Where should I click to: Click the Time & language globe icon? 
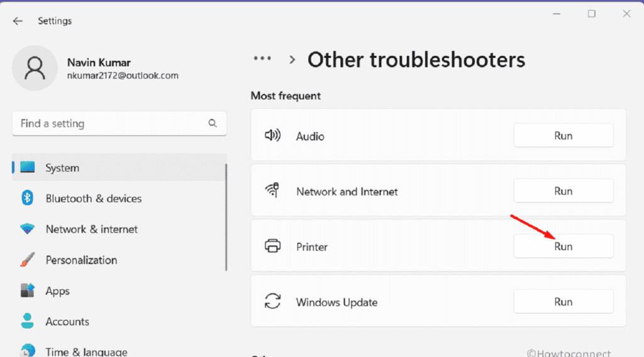pos(28,351)
